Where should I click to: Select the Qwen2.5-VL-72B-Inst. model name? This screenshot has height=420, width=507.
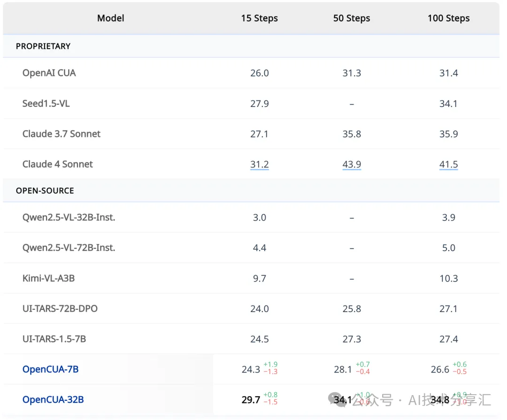click(69, 248)
